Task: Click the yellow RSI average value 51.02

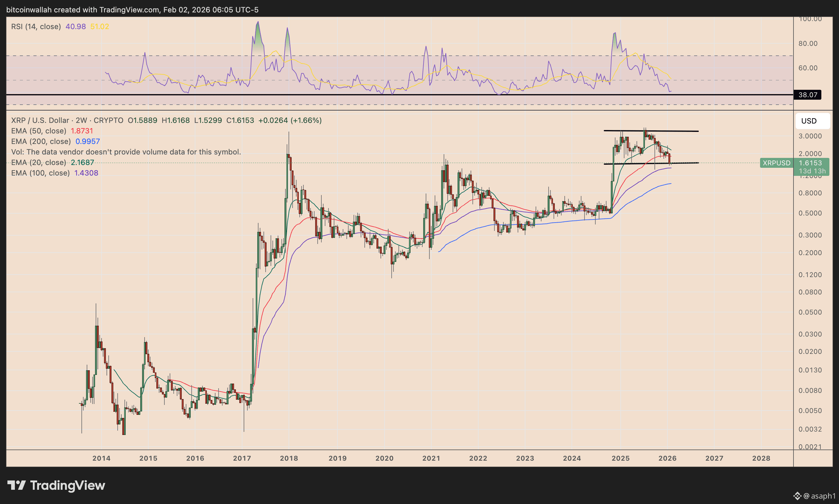Action: coord(100,27)
